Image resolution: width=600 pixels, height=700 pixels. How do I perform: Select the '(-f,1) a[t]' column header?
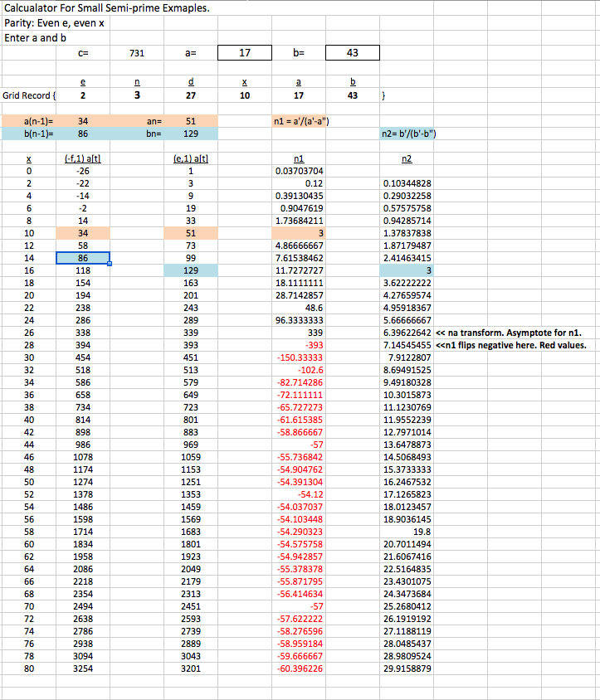[x=83, y=158]
